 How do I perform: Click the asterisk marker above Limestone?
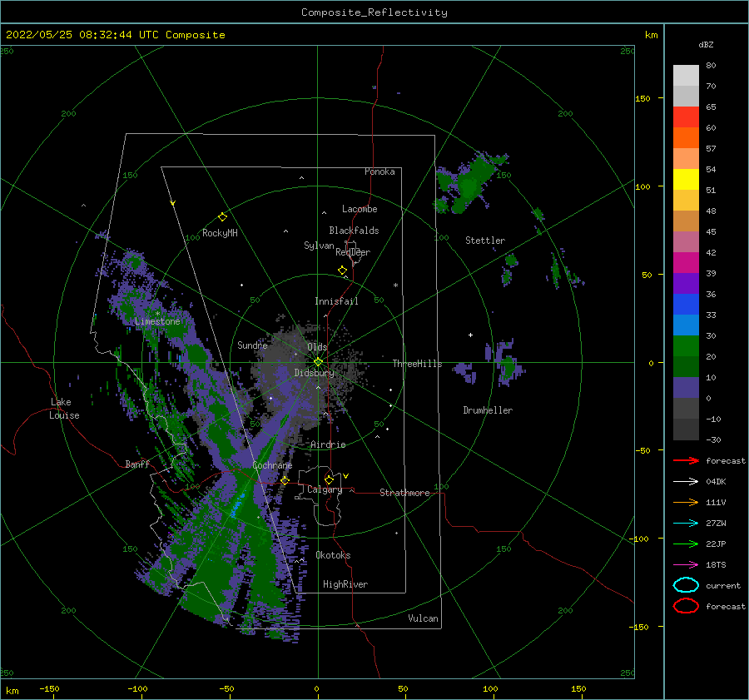point(157,314)
